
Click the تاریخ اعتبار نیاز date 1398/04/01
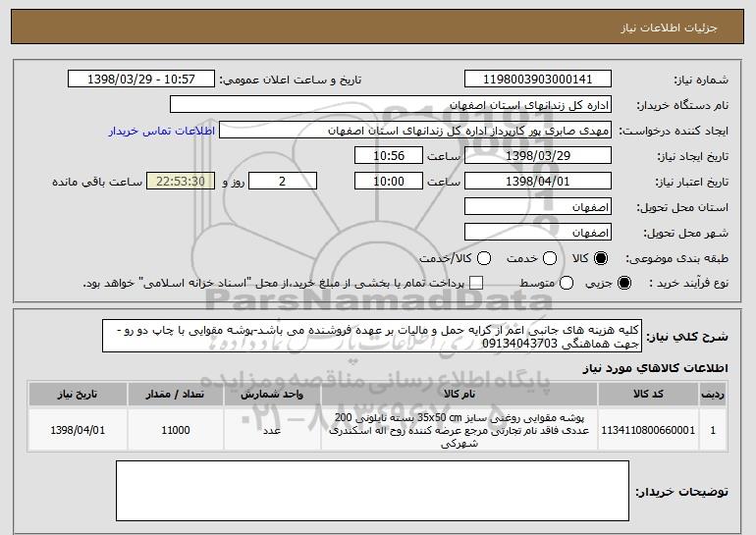[538, 182]
